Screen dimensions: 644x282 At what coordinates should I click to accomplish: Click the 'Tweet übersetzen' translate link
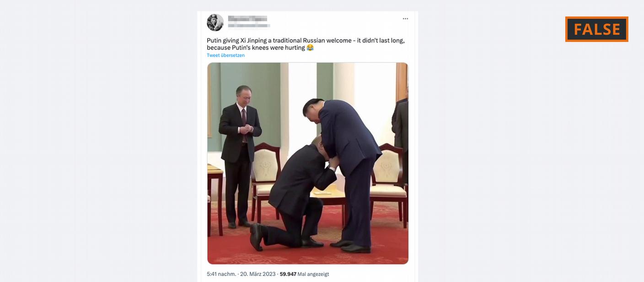(x=225, y=55)
